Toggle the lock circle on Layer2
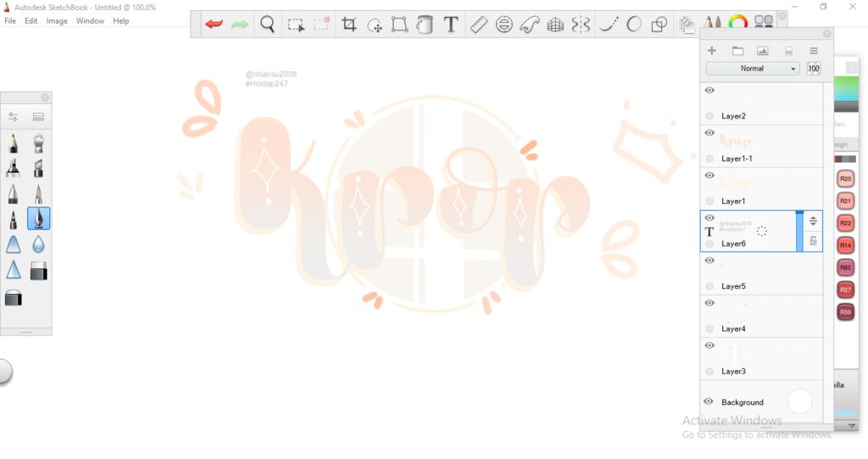Viewport: 868px width, 459px height. pyautogui.click(x=709, y=116)
